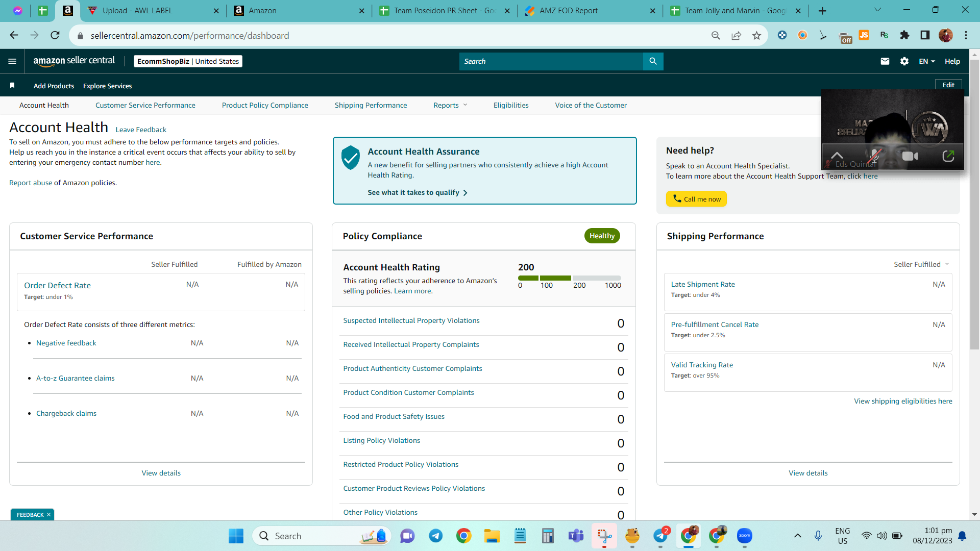This screenshot has height=551, width=980.
Task: Click the share arrow in video overlay
Action: (948, 156)
